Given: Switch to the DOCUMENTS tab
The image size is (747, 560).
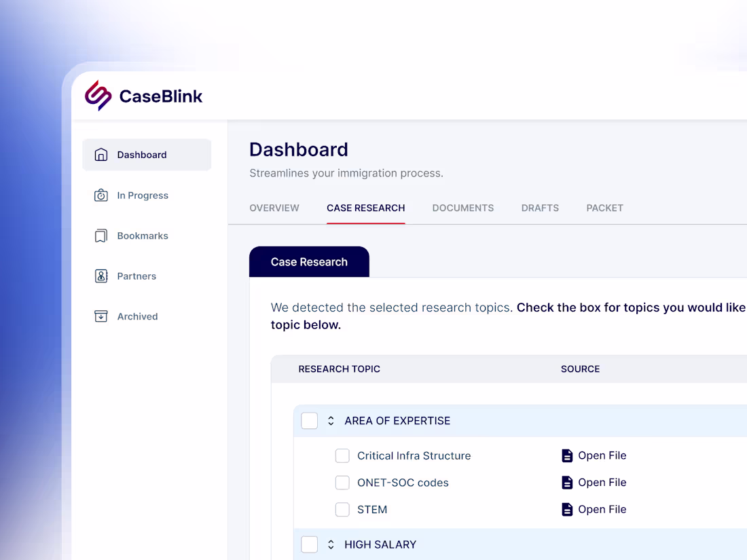Looking at the screenshot, I should tap(463, 208).
